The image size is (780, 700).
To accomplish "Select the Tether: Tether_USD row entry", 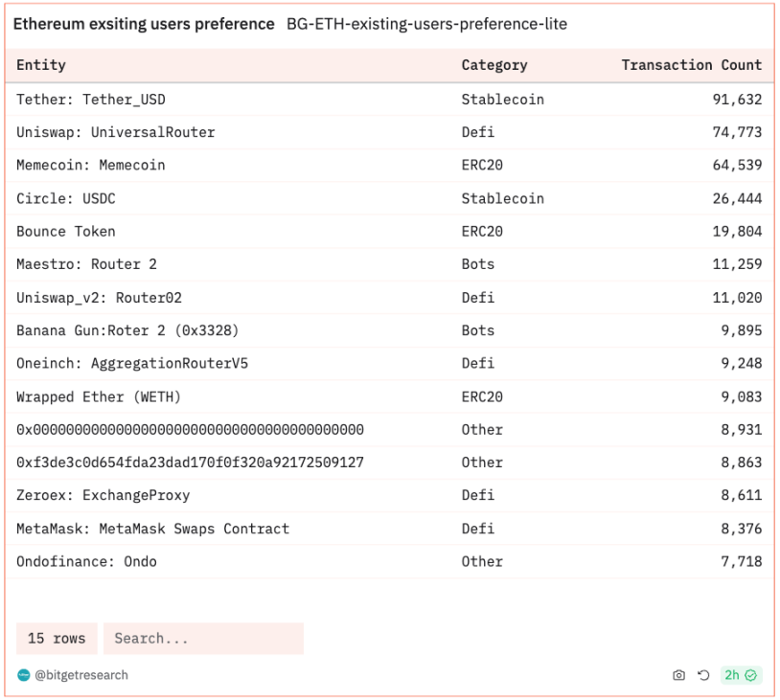I will pos(91,100).
